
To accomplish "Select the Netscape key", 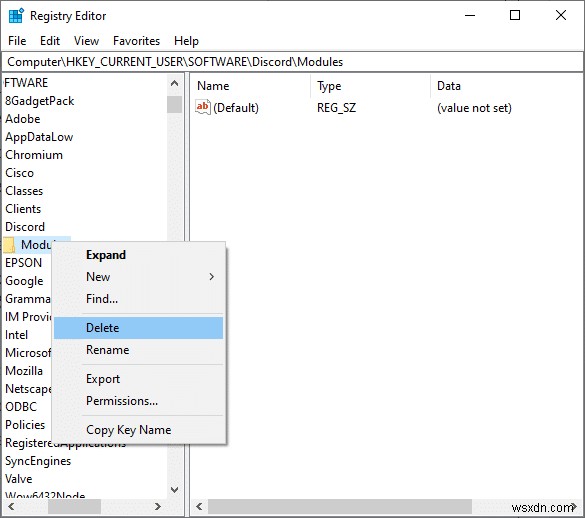I will (28, 389).
